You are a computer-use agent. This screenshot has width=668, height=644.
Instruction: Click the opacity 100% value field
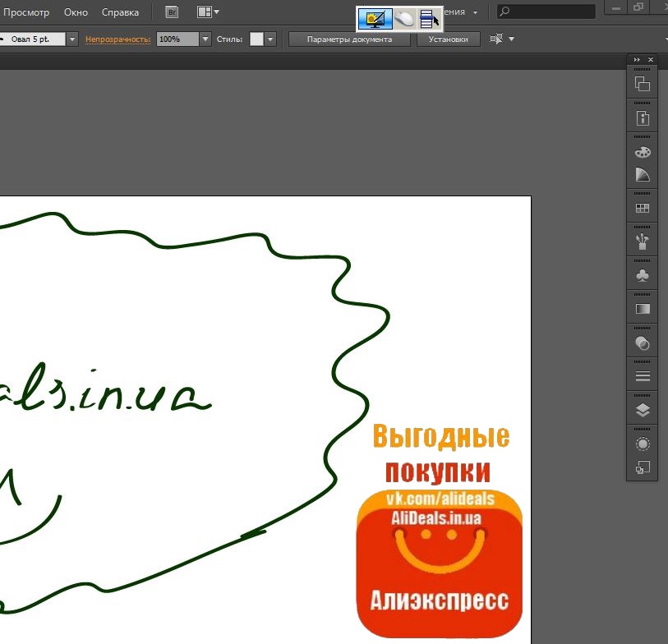(177, 39)
